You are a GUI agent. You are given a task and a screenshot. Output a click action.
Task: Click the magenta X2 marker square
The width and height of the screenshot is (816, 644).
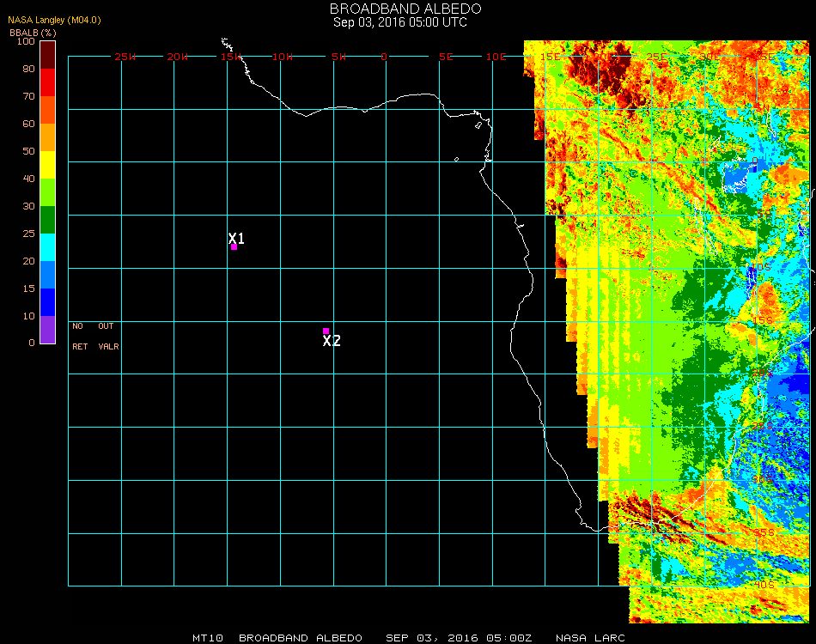tap(326, 331)
